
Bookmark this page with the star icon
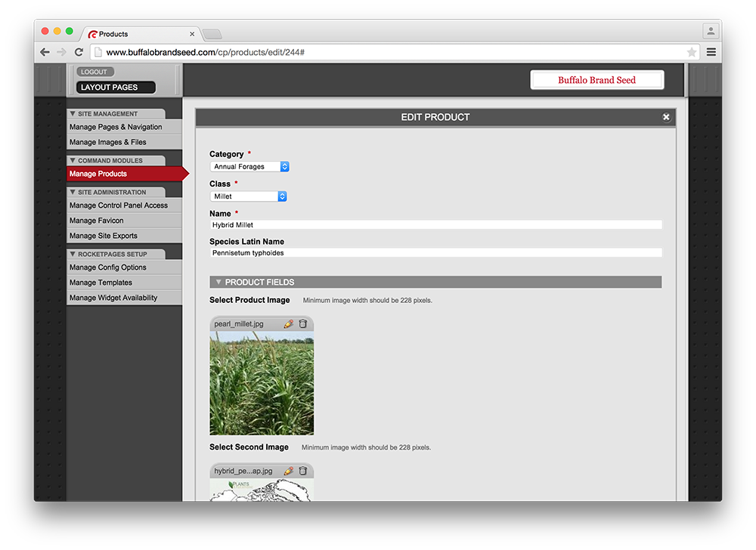pos(691,52)
